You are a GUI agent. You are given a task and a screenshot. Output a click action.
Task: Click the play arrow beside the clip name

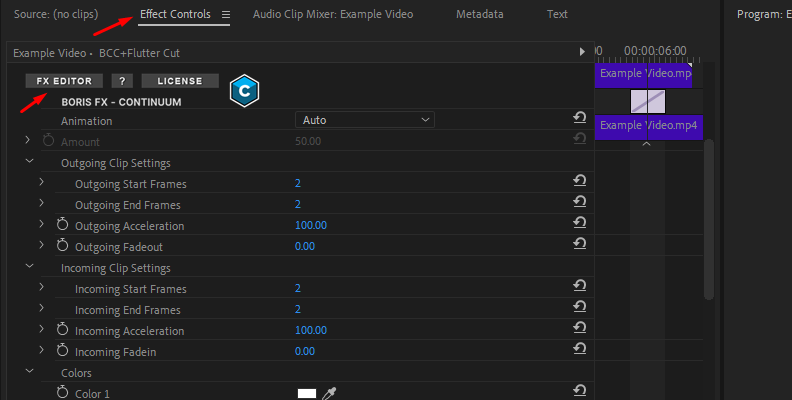pos(582,51)
